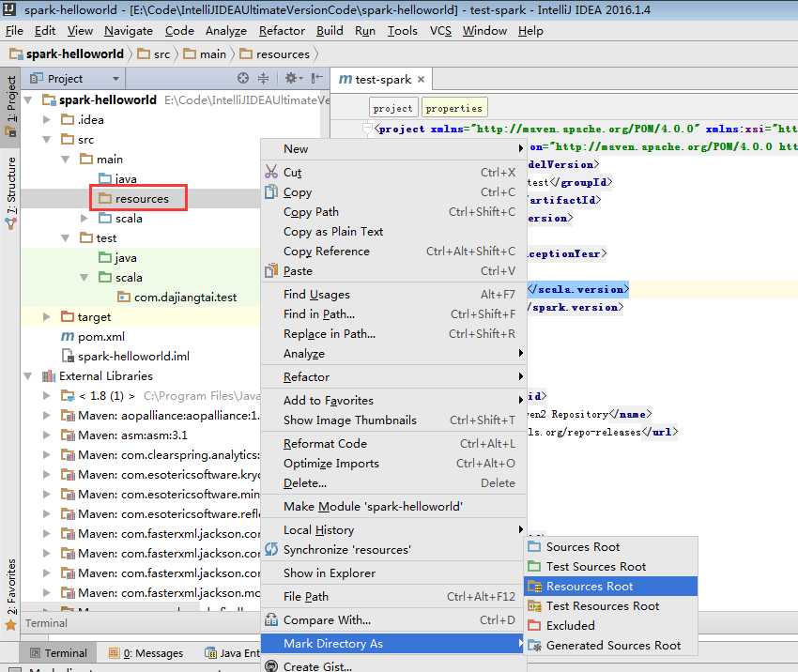This screenshot has height=672, width=798.
Task: Open the New submenu
Action: (392, 148)
